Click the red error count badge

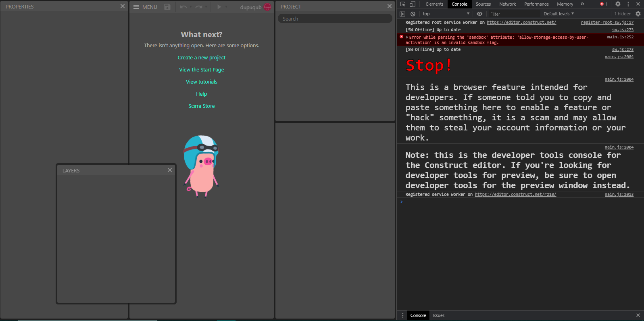(x=604, y=4)
